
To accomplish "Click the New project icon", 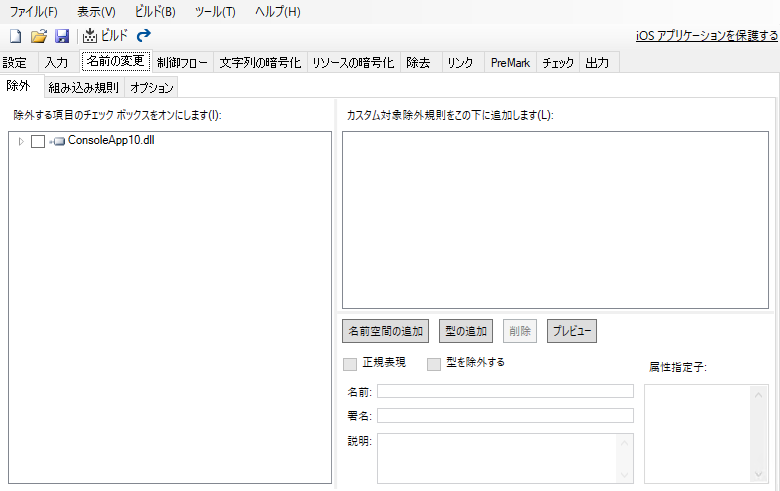I will click(x=15, y=36).
